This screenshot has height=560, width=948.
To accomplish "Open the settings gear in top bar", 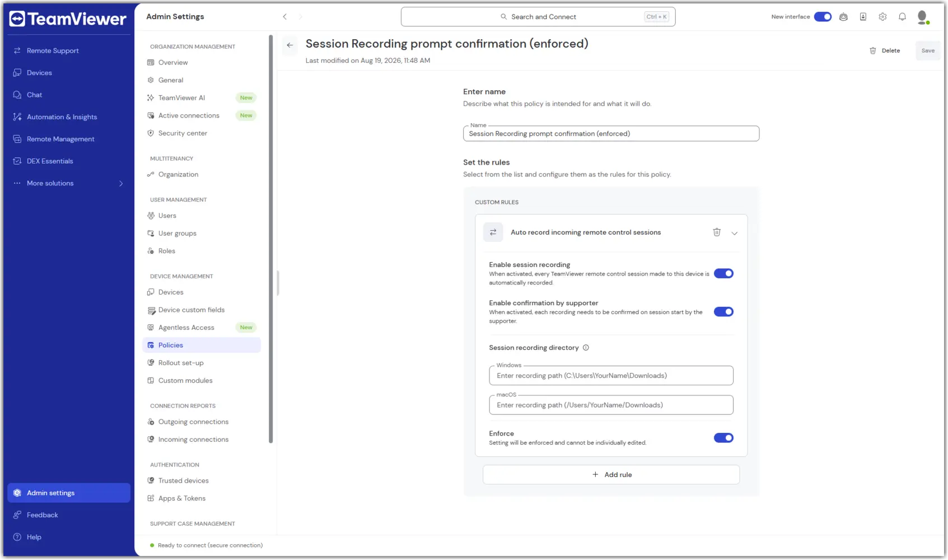I will click(x=882, y=17).
